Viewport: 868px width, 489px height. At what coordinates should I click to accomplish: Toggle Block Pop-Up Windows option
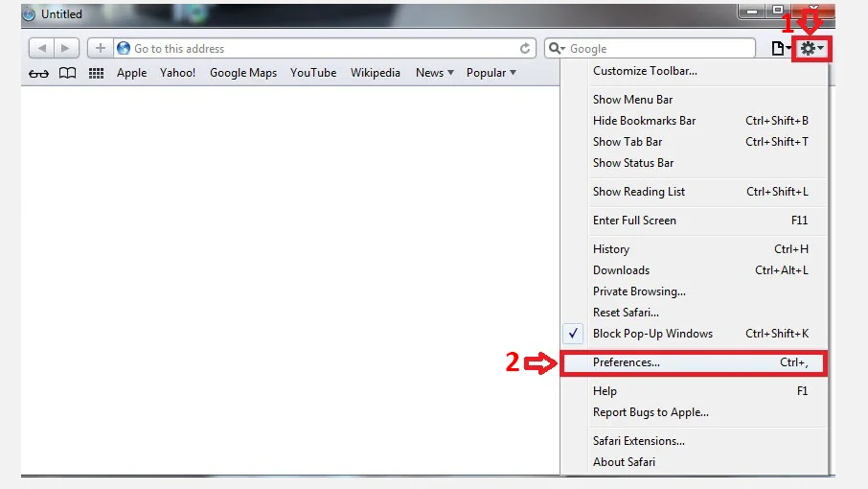(652, 334)
